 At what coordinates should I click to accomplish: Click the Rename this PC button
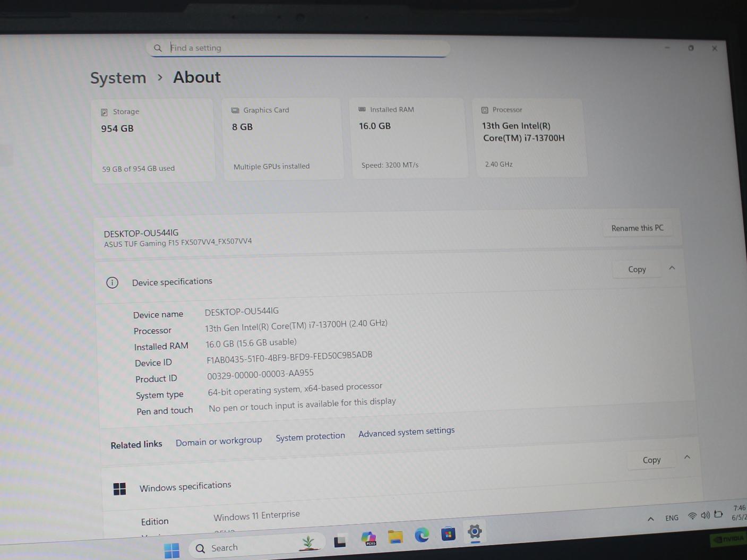pos(637,228)
